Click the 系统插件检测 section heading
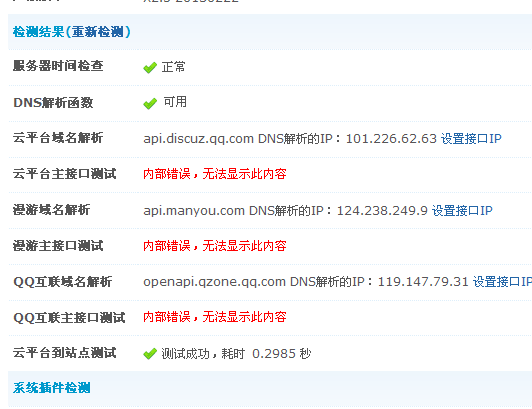Screen dimensions: 532x409 click(x=52, y=388)
